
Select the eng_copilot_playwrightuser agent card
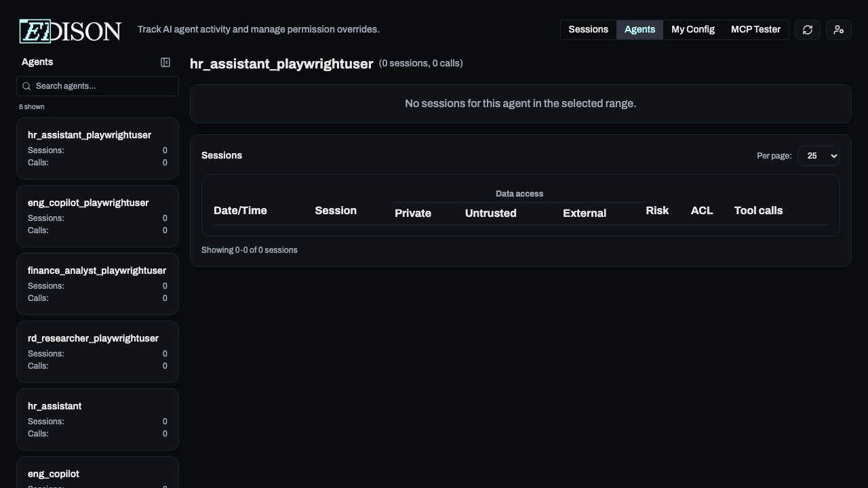point(98,216)
